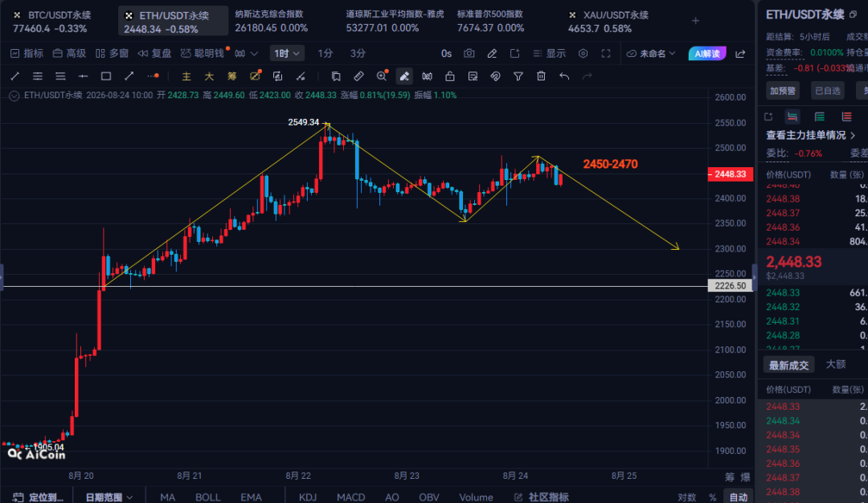Screen dimensions: 868x503
Task: Switch to the 最新成交 tab
Action: 789,366
